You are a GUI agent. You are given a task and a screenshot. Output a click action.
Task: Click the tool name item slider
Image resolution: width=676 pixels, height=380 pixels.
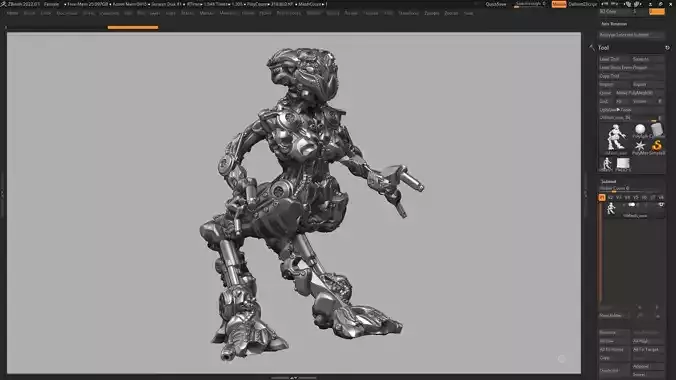tap(631, 118)
